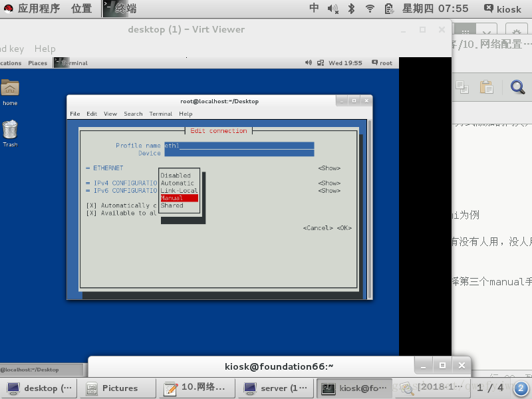Click the paste clipboard icon in editor toolbar
The width and height of the screenshot is (532, 399).
tap(487, 87)
